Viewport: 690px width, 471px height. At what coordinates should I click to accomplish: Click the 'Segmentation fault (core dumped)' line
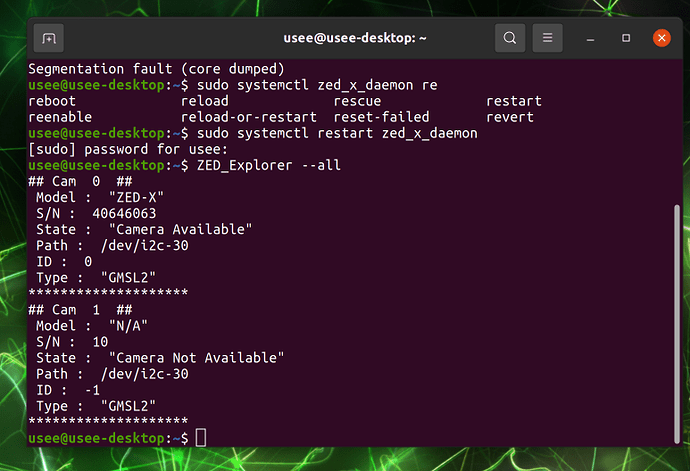(156, 69)
